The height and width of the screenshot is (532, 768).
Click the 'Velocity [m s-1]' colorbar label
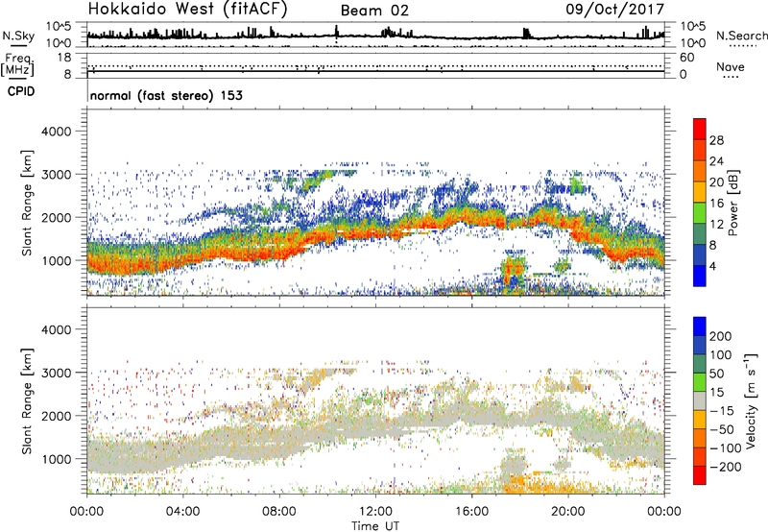pos(751,400)
